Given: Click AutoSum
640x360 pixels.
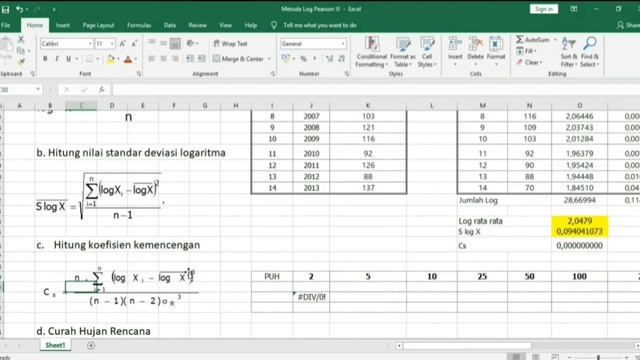Looking at the screenshot, I should [x=533, y=40].
